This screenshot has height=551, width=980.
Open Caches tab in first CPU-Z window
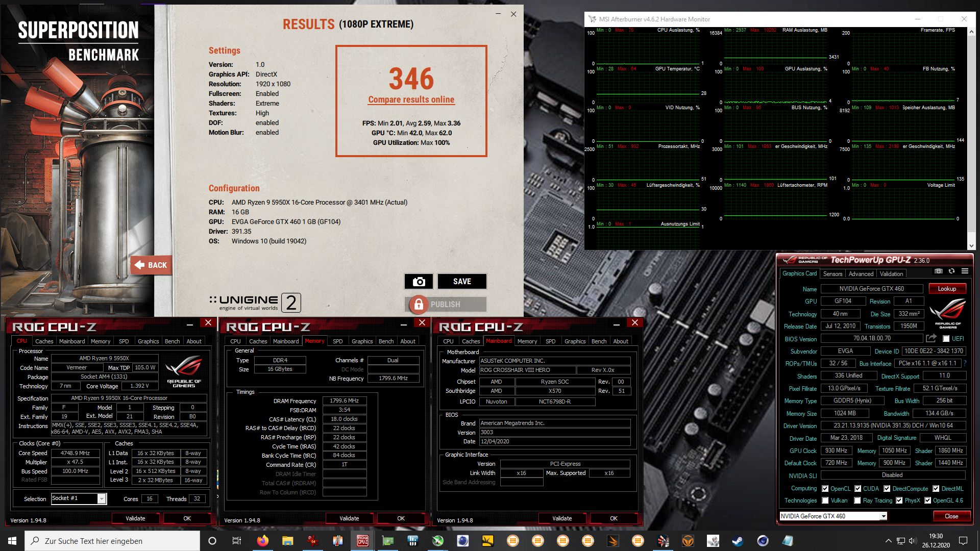pyautogui.click(x=44, y=341)
